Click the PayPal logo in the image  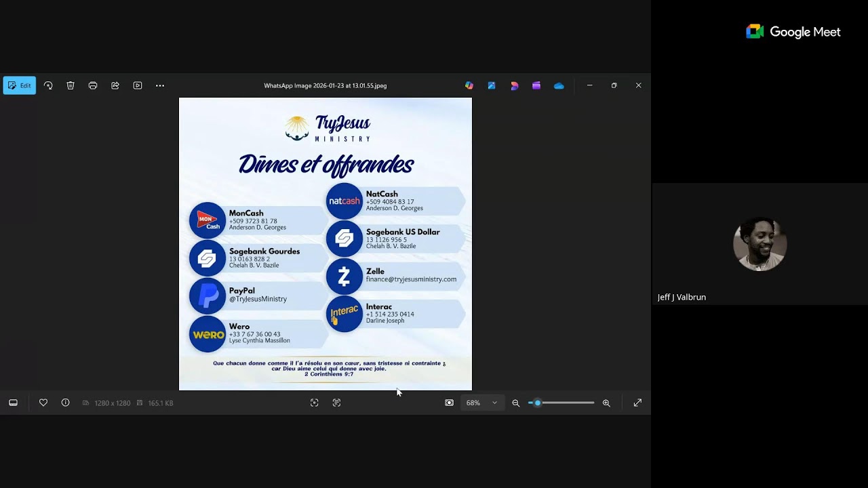tap(208, 296)
